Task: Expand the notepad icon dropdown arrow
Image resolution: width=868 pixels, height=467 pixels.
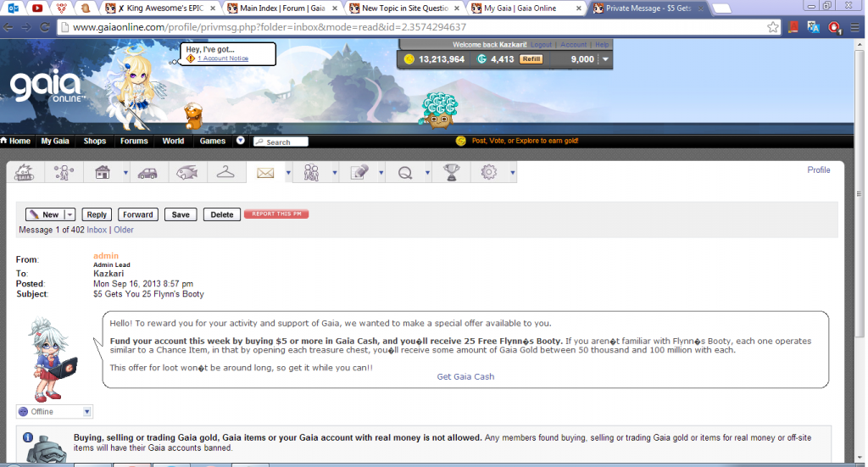Action: click(381, 173)
